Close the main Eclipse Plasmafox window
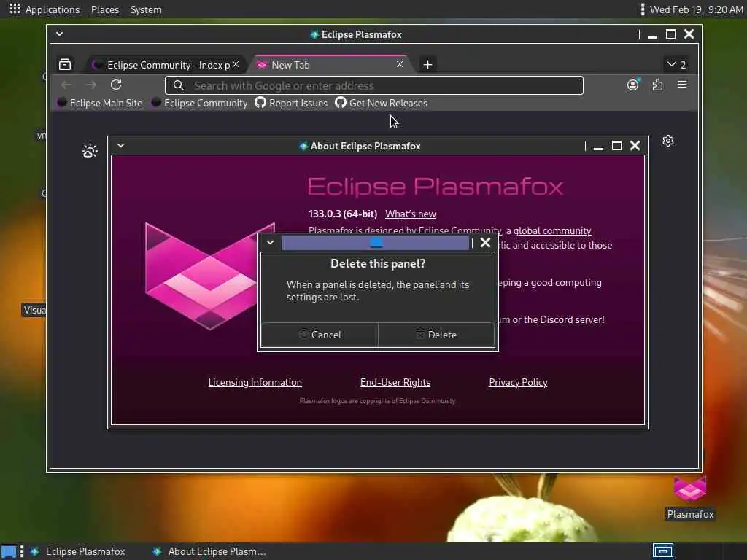This screenshot has width=747, height=560. pos(689,34)
